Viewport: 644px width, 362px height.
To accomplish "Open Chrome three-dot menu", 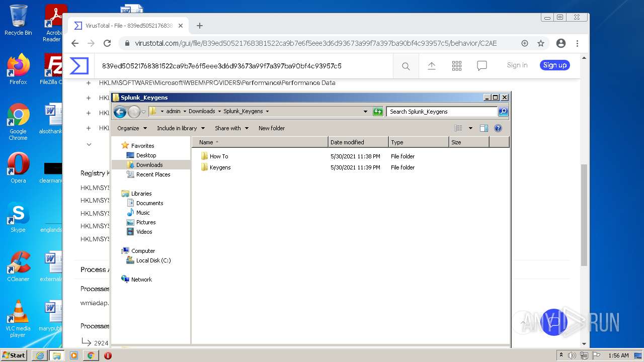I will (578, 43).
